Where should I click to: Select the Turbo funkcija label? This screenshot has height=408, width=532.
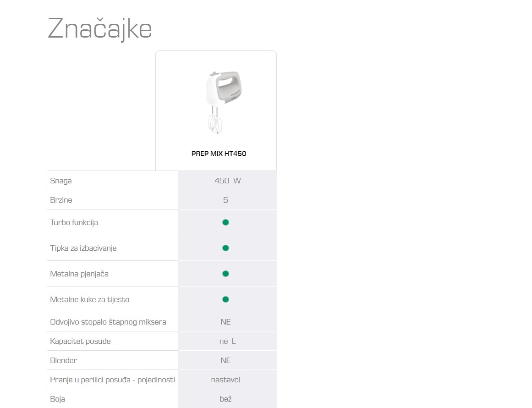[x=74, y=223]
